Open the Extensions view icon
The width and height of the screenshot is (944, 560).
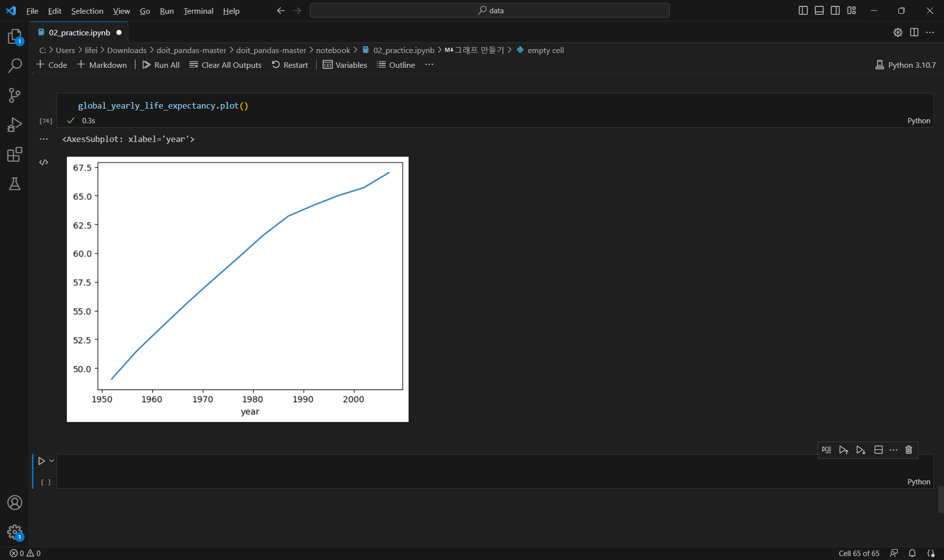click(x=15, y=155)
